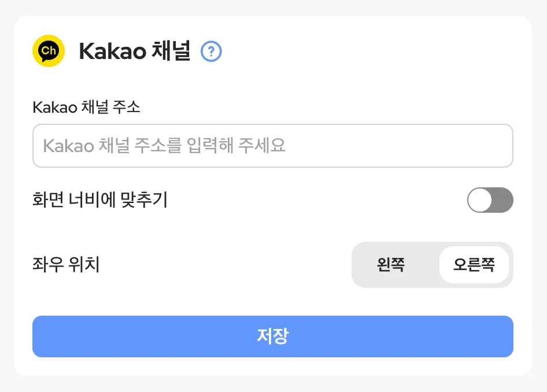Select 왼쪽 in the position selector
The image size is (547, 392).
click(x=391, y=265)
